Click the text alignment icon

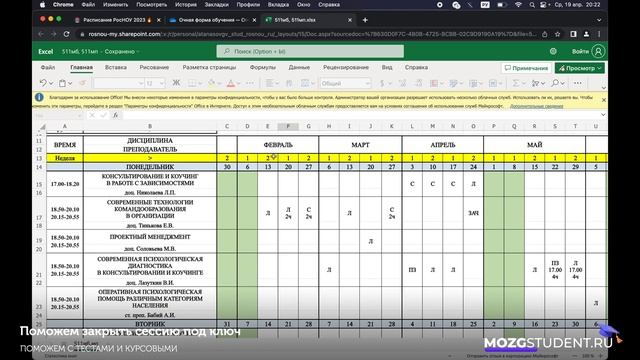(x=269, y=83)
